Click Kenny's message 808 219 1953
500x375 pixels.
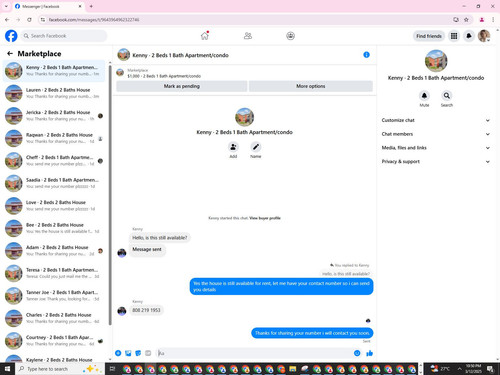coord(146,310)
